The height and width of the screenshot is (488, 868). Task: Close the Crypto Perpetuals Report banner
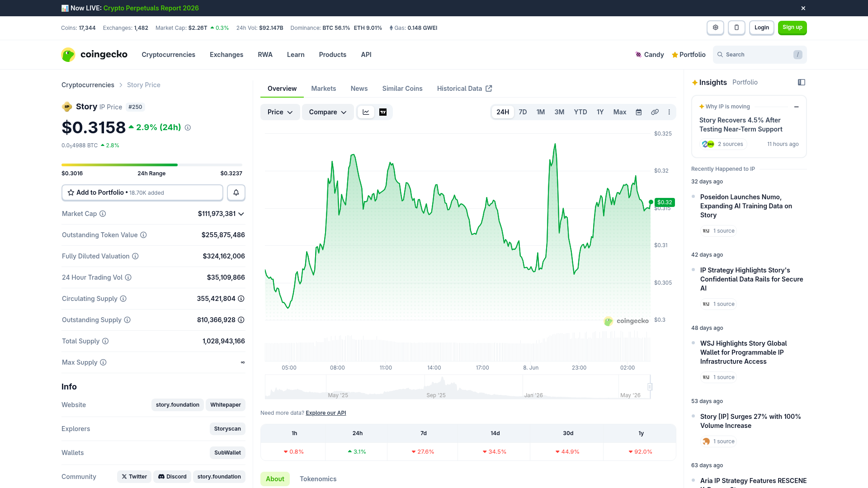click(803, 8)
